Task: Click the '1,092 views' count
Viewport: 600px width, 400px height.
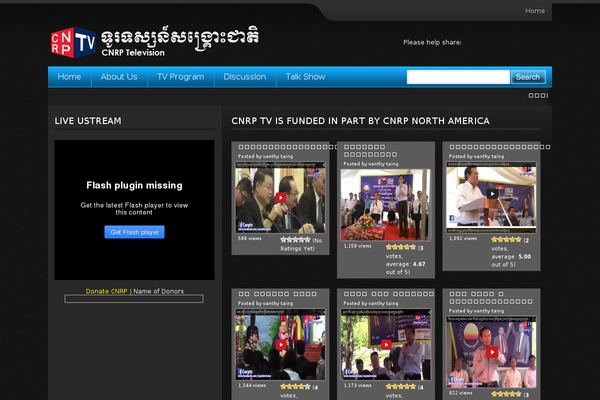Action: pyautogui.click(x=463, y=238)
